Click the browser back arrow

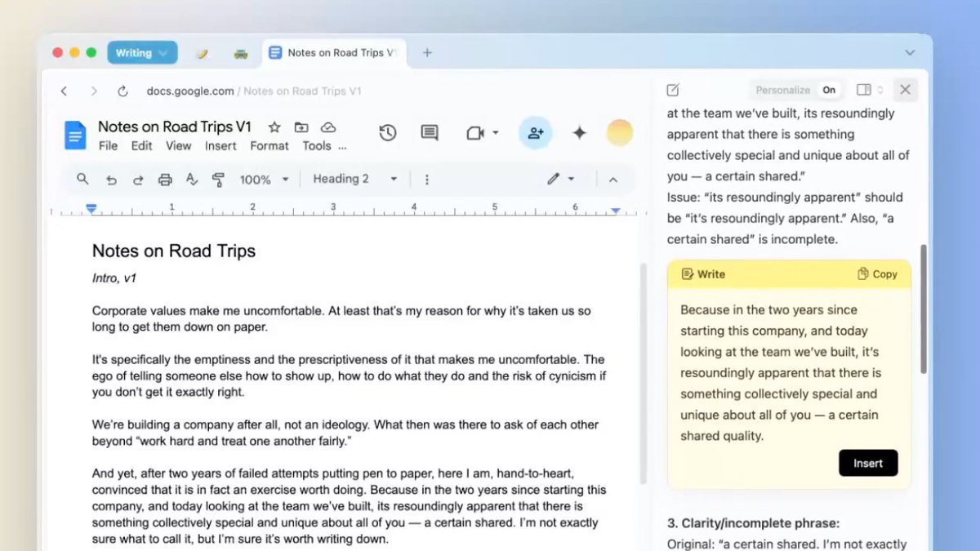pyautogui.click(x=64, y=91)
